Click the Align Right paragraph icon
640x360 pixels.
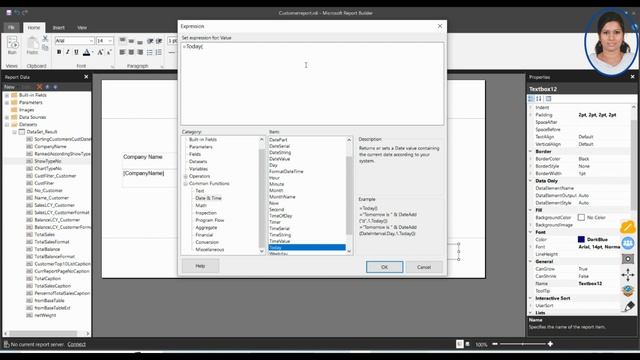140,52
